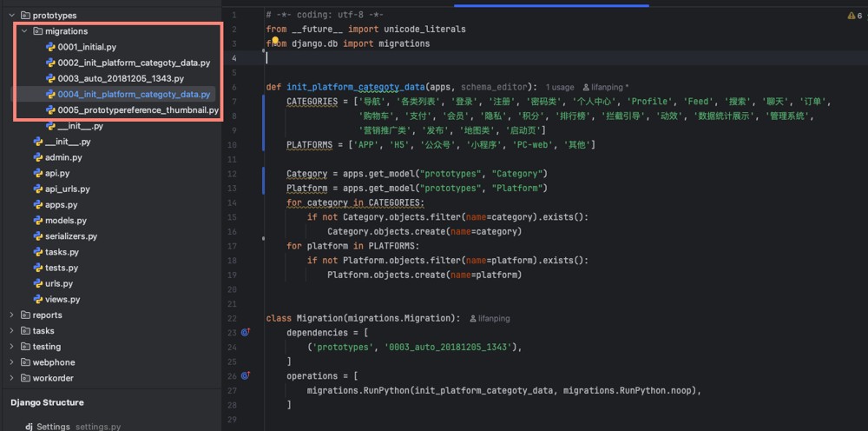This screenshot has height=431, width=868.
Task: Open __init__.py in prototypes root
Action: pos(68,142)
